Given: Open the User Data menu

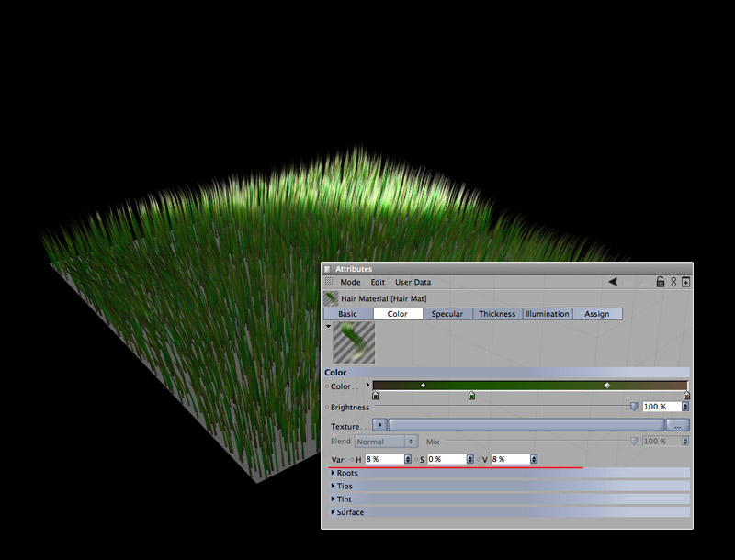Looking at the screenshot, I should (x=413, y=282).
